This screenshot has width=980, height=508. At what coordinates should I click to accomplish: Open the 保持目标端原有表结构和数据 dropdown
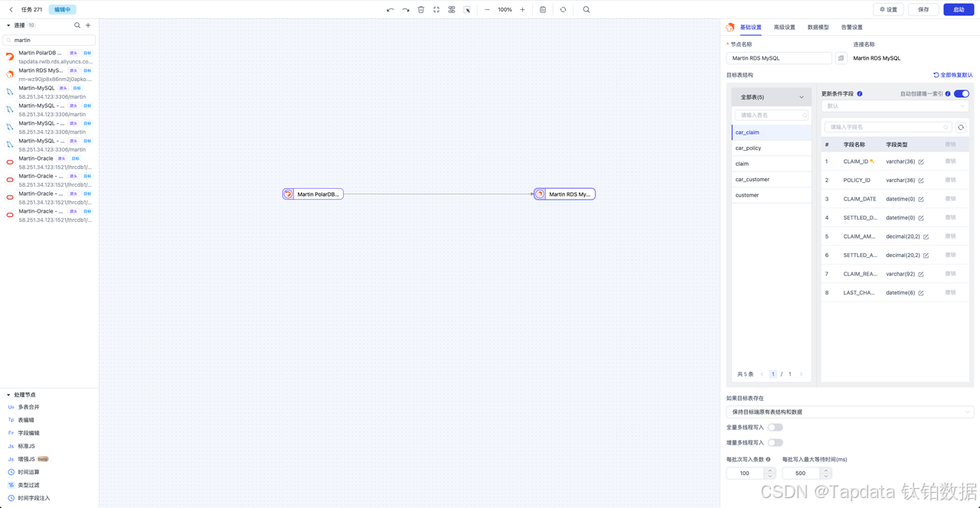coord(850,412)
